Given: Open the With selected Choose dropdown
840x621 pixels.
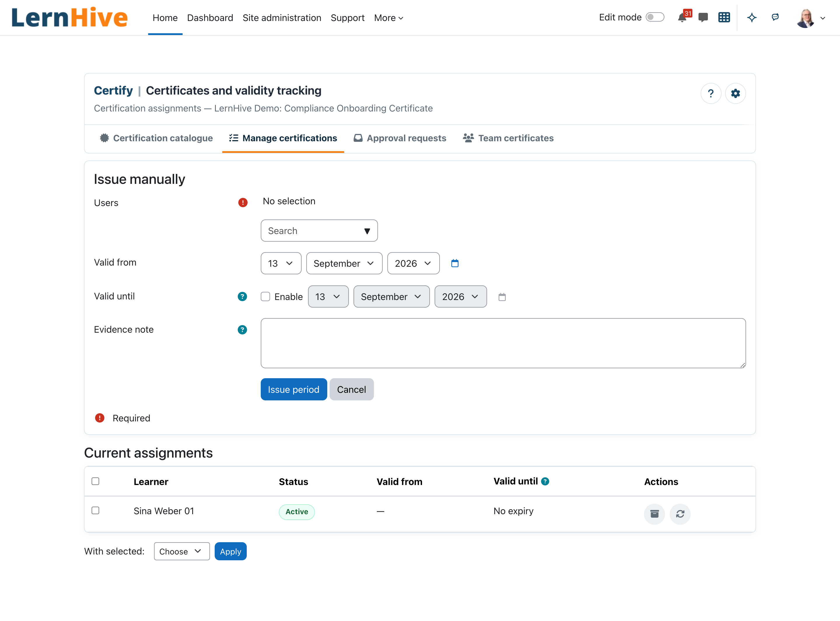Looking at the screenshot, I should coord(182,551).
